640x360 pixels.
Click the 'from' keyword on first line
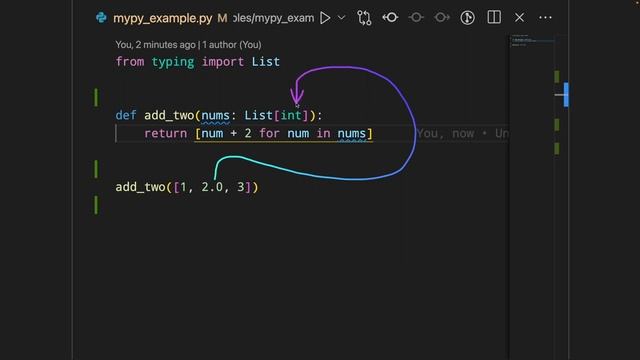point(130,62)
